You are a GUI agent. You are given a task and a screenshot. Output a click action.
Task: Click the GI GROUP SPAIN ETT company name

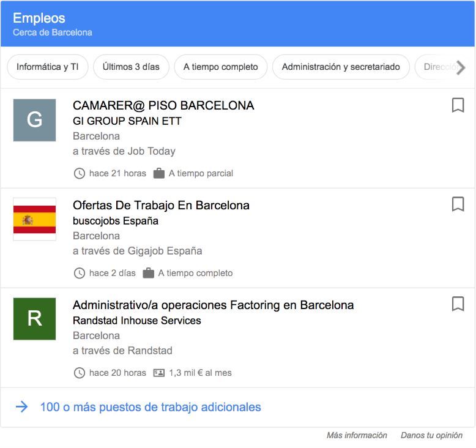click(x=127, y=121)
